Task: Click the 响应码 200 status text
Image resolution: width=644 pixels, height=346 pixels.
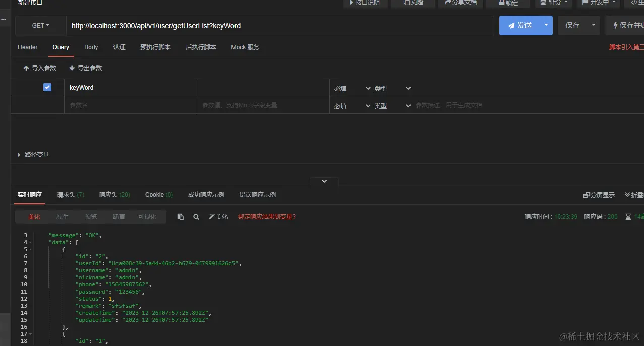Action: coord(601,217)
